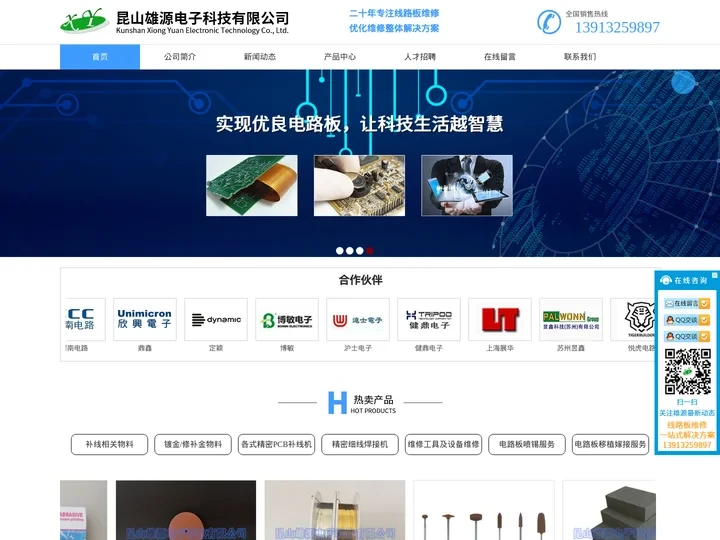720x540 pixels.
Task: Select the second banner carousel dot
Action: (349, 251)
